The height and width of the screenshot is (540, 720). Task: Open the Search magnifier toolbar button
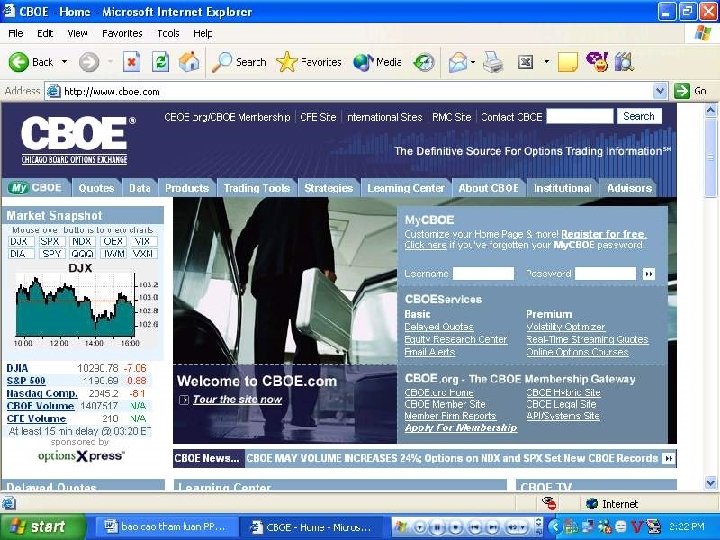239,62
